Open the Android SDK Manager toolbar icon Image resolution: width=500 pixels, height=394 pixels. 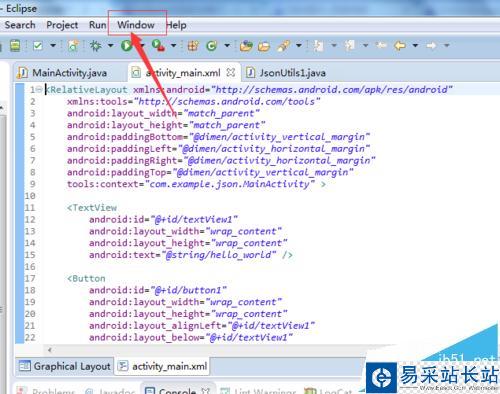pos(15,45)
